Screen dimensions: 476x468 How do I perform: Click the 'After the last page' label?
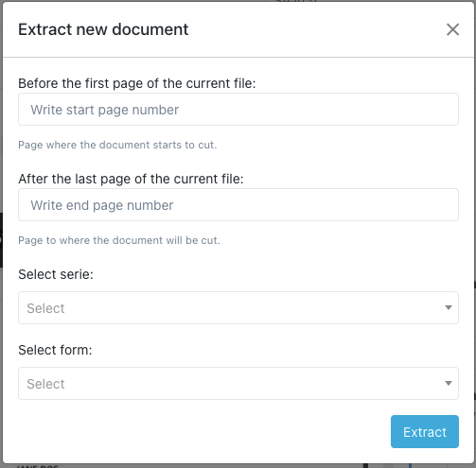coord(131,179)
